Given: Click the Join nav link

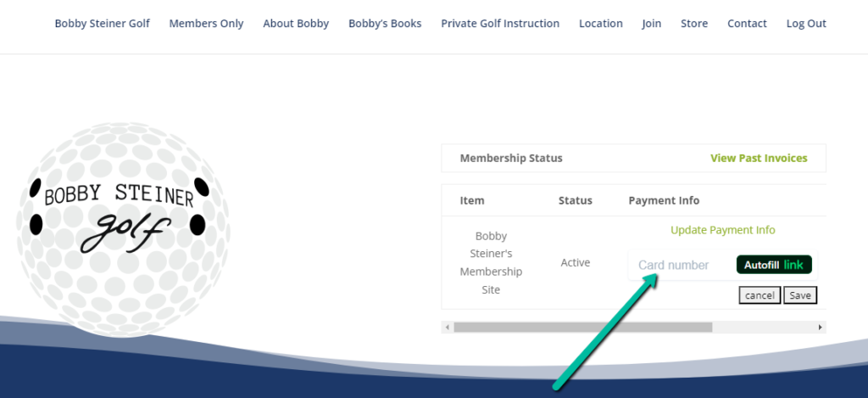Looking at the screenshot, I should pyautogui.click(x=652, y=23).
